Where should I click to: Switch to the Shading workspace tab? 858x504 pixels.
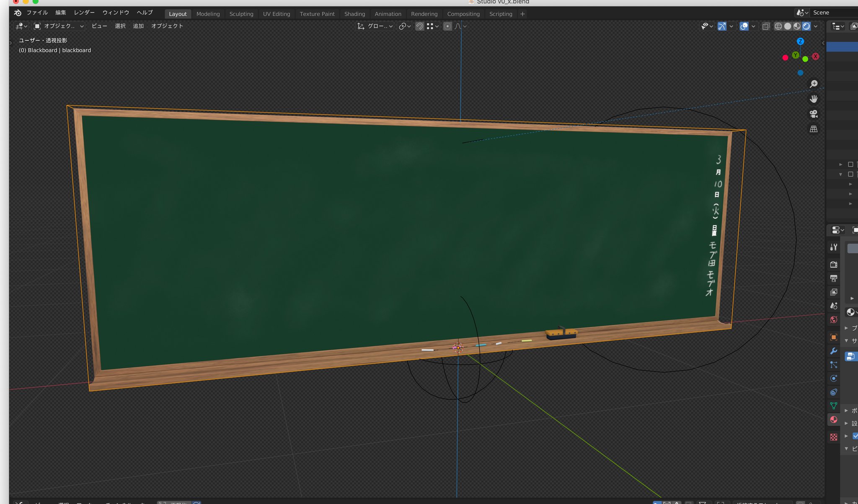[x=354, y=14]
